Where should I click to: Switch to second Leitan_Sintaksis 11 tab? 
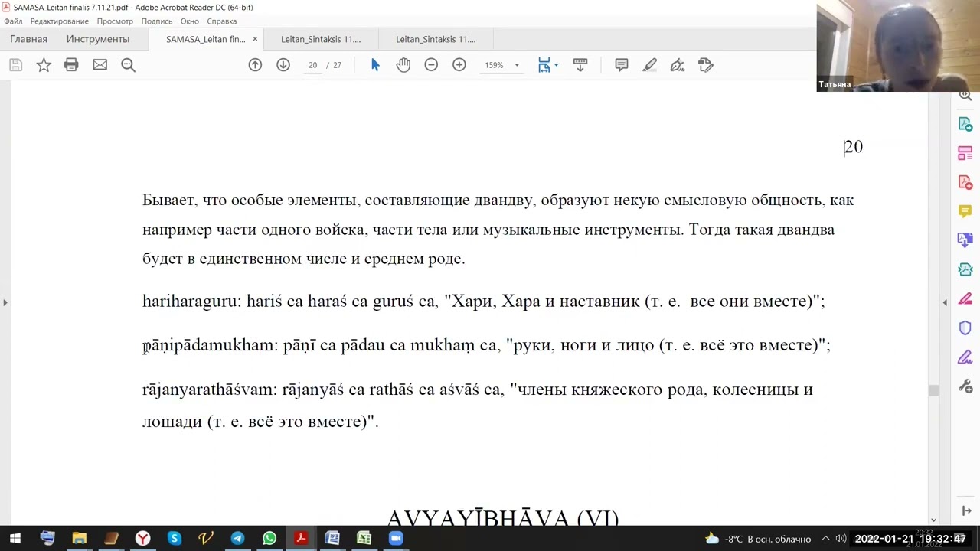pos(436,39)
